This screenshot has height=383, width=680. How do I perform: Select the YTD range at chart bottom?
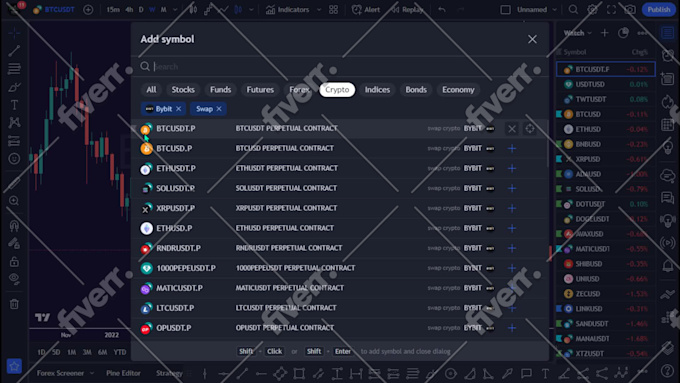point(120,352)
